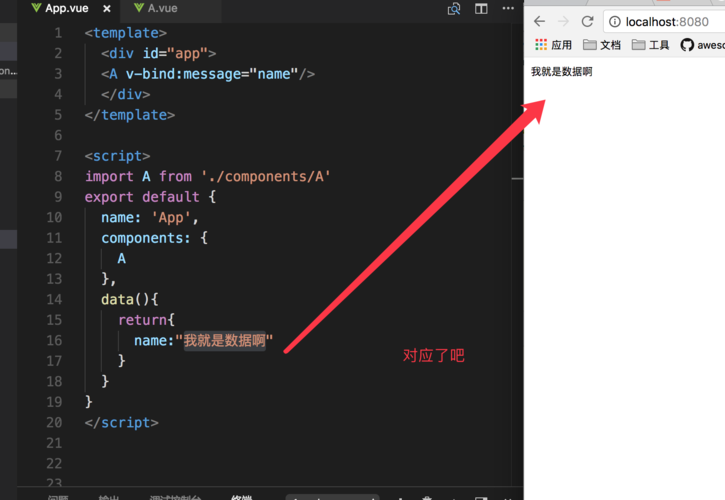
Task: Click the open changes icon in editor title bar
Action: coord(454,9)
